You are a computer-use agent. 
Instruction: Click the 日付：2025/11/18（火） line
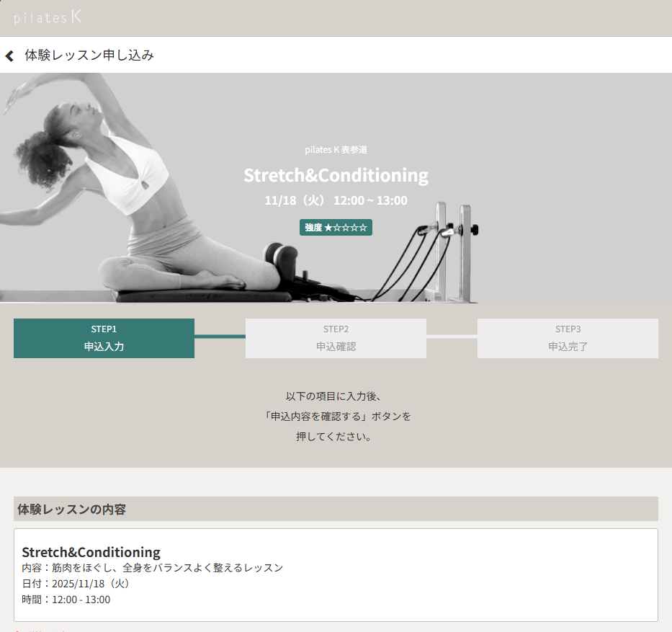pos(76,584)
